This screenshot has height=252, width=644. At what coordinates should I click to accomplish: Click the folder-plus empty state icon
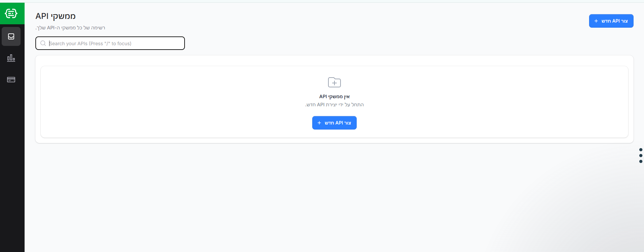tap(334, 82)
